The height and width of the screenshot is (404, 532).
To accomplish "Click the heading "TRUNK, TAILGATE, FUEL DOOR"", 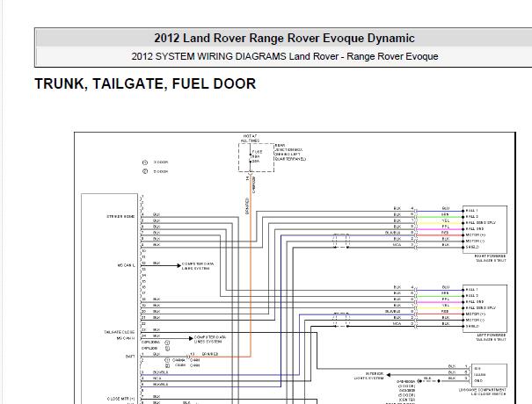I will (x=145, y=83).
